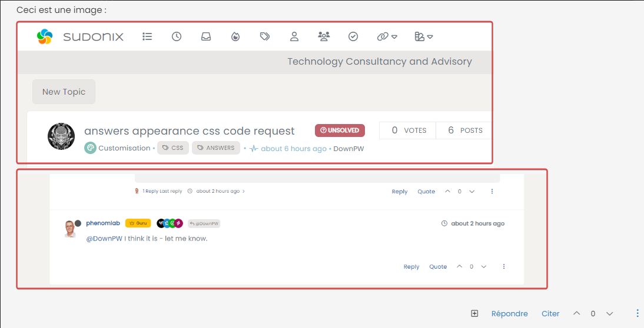Click the phenomlab username link
The image size is (644, 328).
tap(103, 223)
